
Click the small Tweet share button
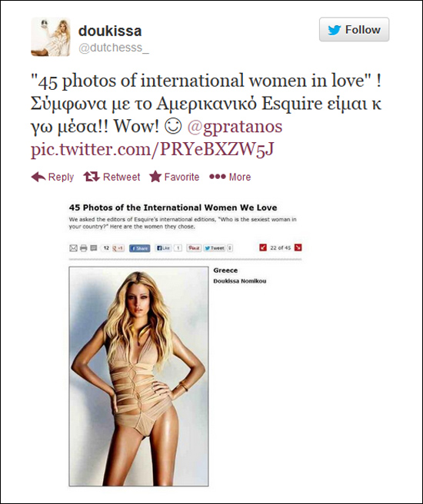[215, 248]
